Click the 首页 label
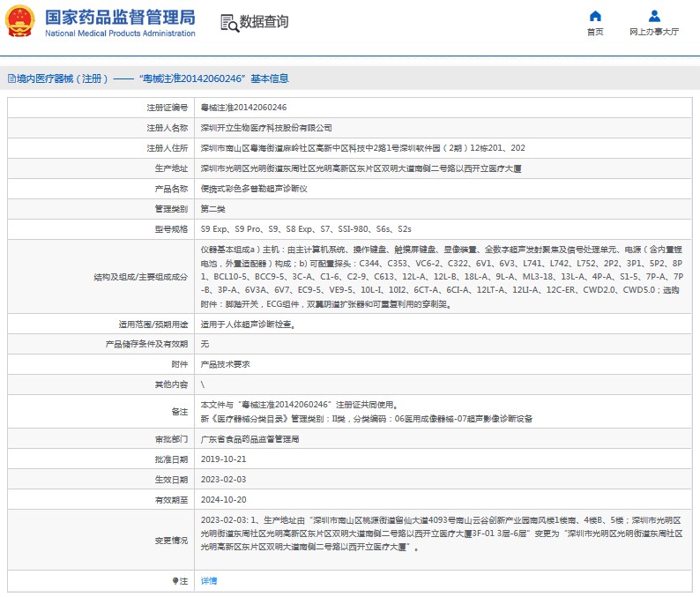 coord(595,32)
